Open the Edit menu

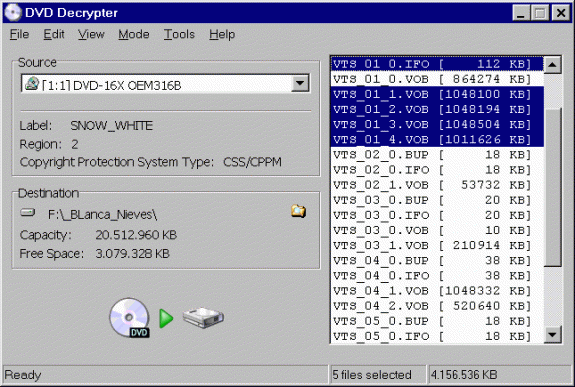coord(54,34)
